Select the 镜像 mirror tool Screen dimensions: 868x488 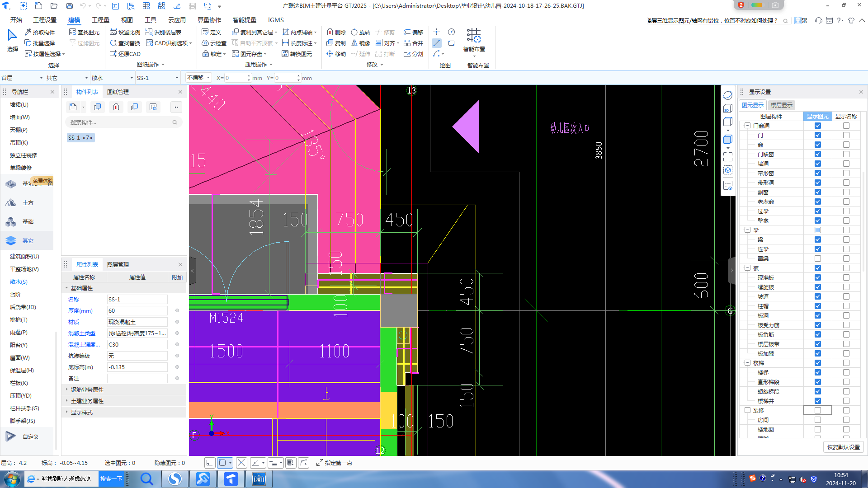(360, 43)
